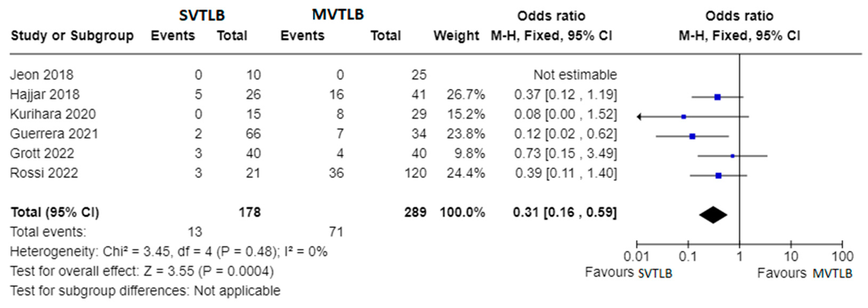Image resolution: width=868 pixels, height=308 pixels.
Task: Select the Jeon 2018 study label
Action: [x=41, y=75]
